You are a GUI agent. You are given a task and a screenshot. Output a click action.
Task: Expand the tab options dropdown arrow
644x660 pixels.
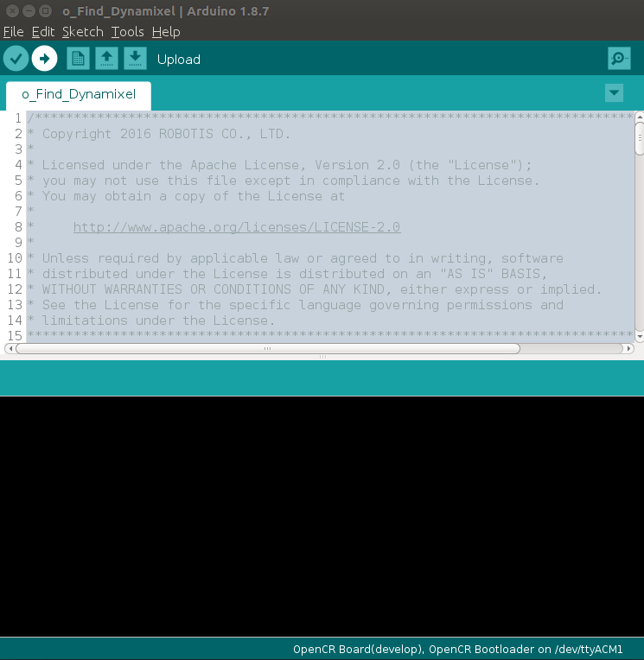tap(614, 92)
